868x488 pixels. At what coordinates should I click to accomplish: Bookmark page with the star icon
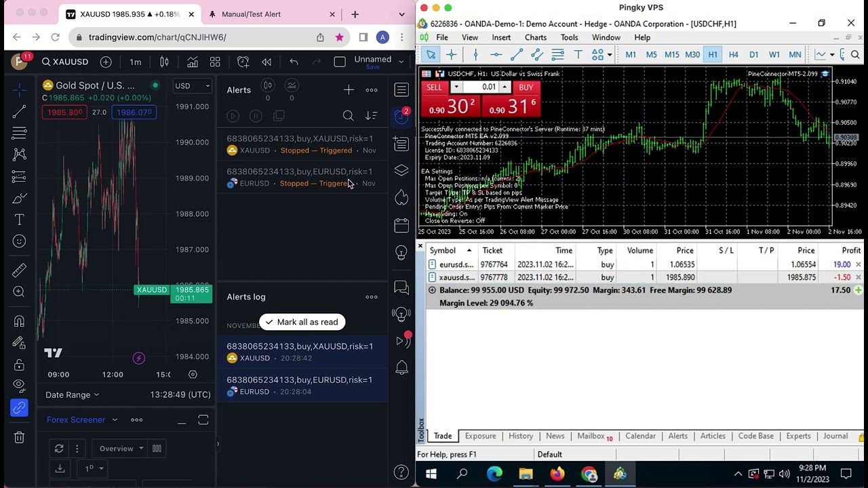(339, 37)
